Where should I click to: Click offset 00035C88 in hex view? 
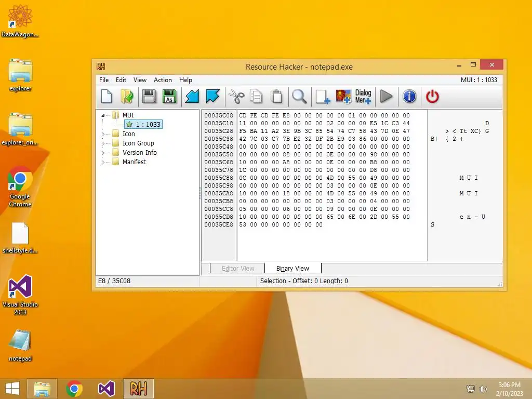219,178
